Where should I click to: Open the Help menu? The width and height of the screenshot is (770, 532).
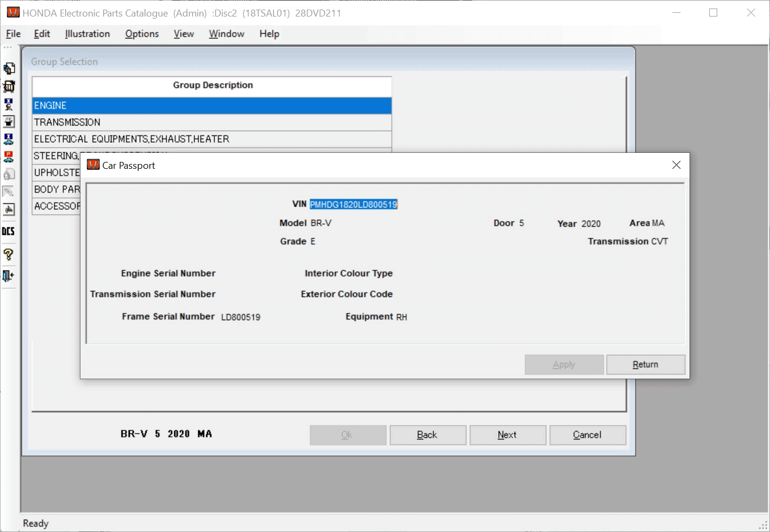[x=269, y=34]
